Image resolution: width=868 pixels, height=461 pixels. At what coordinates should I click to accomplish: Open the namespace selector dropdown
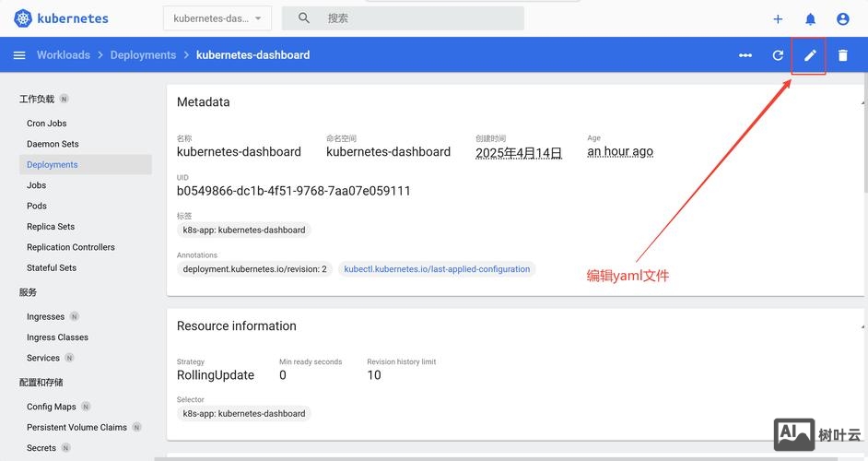[217, 18]
